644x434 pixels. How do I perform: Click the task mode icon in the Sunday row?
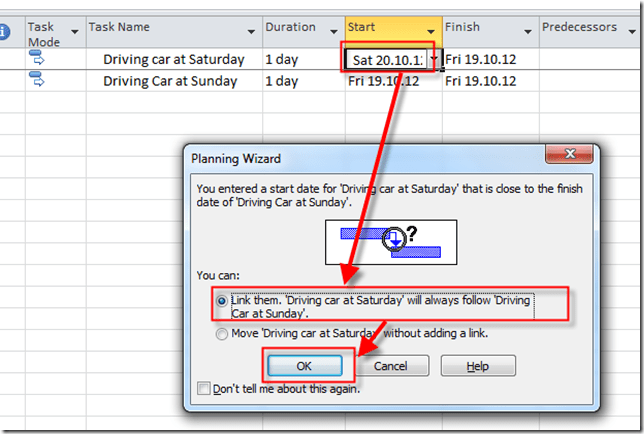tap(38, 81)
